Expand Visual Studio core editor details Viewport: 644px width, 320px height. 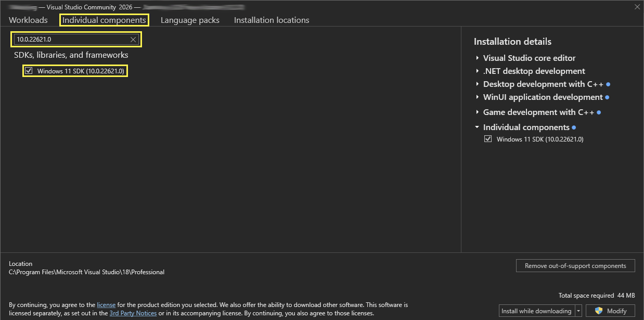[x=478, y=58]
